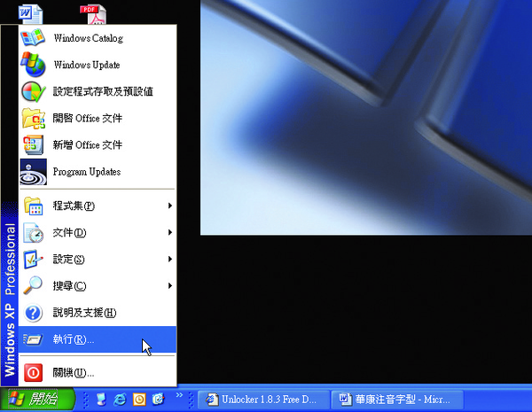Click the 新增 Office 文件 icon

pyautogui.click(x=33, y=144)
